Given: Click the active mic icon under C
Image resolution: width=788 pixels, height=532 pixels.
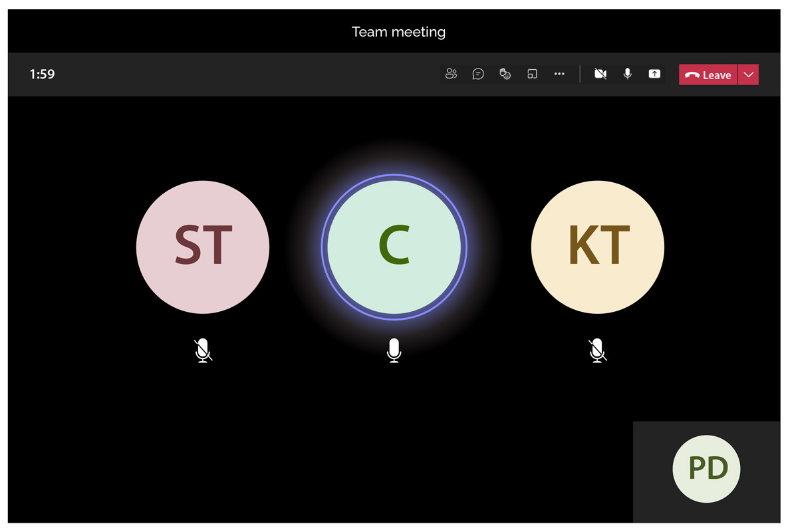Looking at the screenshot, I should (394, 350).
